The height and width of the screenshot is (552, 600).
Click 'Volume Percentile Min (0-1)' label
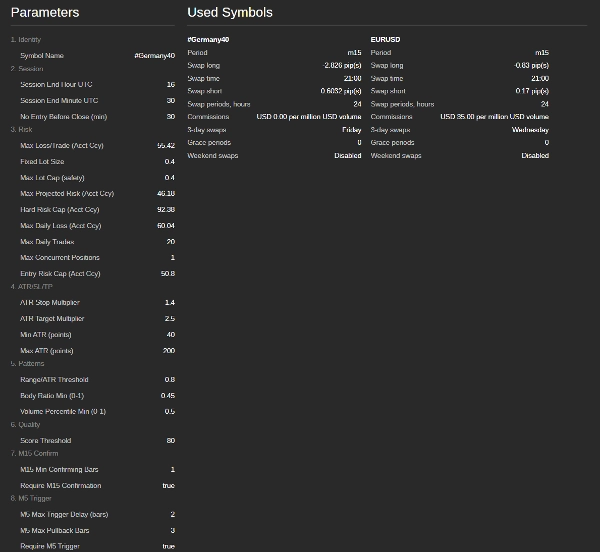(63, 412)
